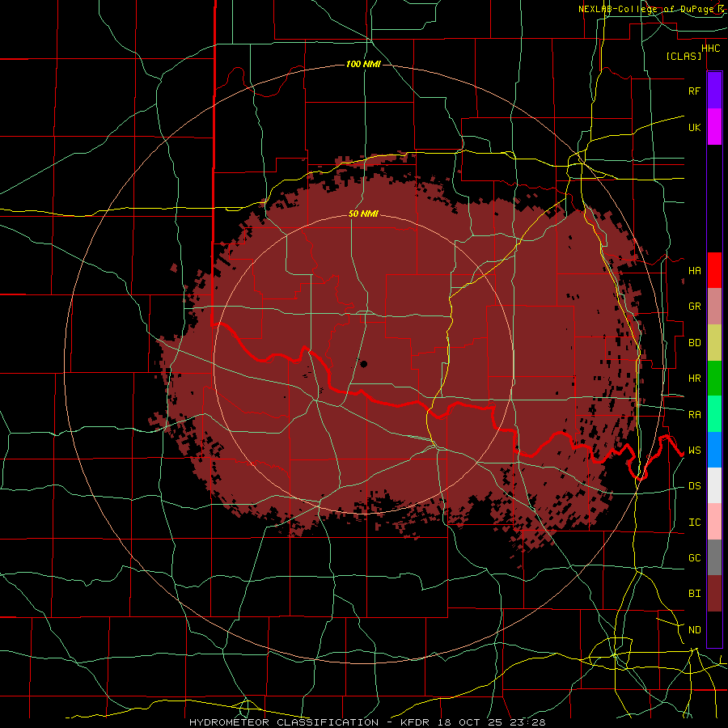Click the green HR legend color swatch
The width and height of the screenshot is (728, 728).
pyautogui.click(x=714, y=379)
